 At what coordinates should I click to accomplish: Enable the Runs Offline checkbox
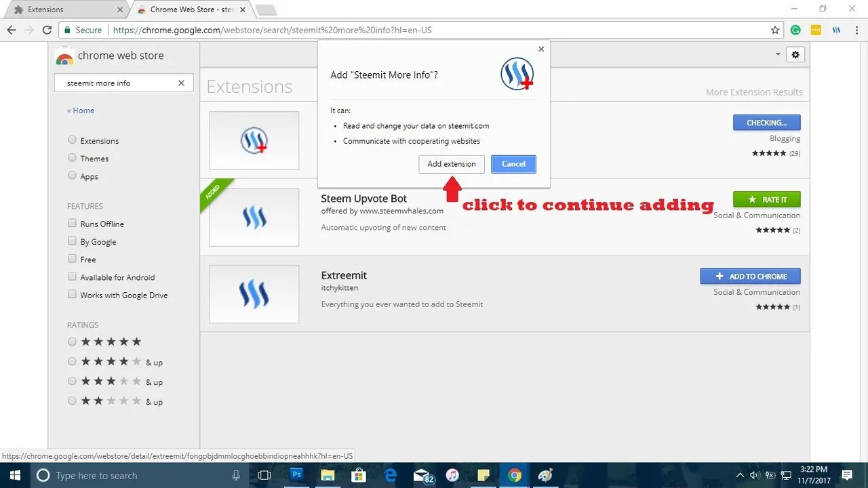pyautogui.click(x=72, y=223)
